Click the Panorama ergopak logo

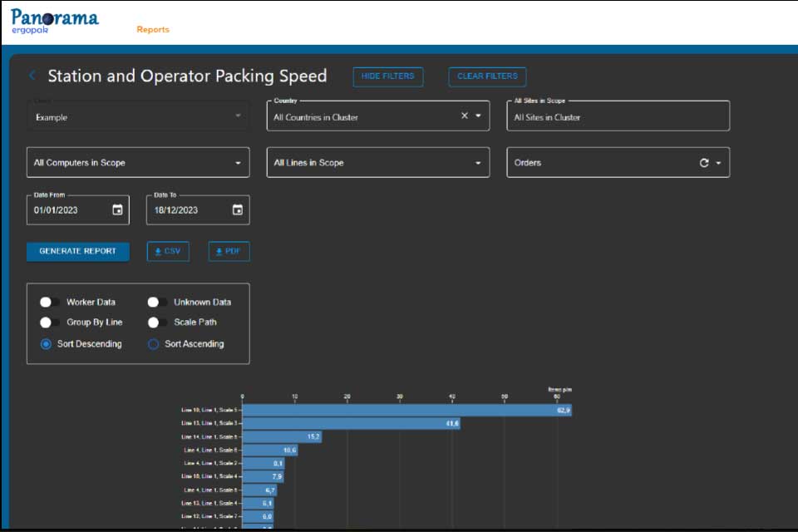click(55, 22)
